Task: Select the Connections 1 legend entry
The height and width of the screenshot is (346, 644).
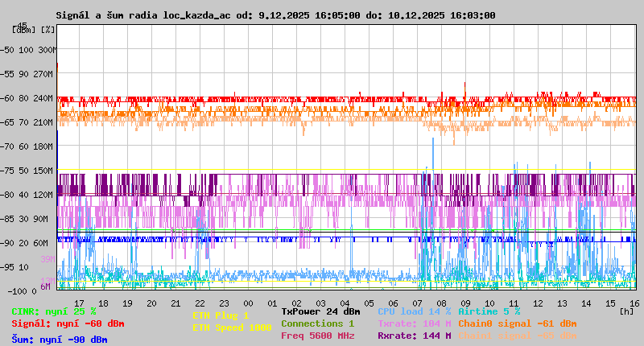Action: [x=317, y=323]
